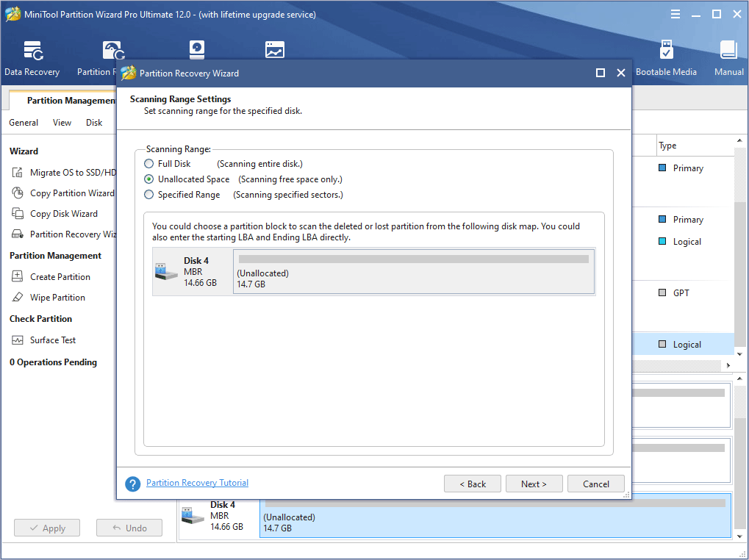Open the View menu

point(62,123)
